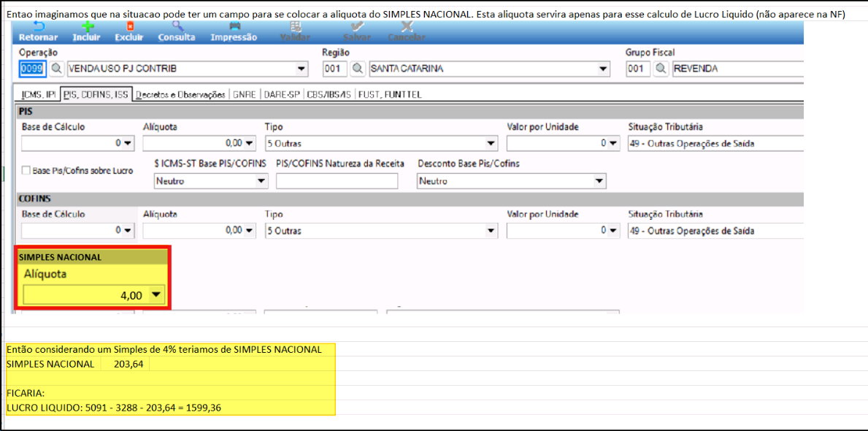Click the Operação search magnifier icon

point(58,69)
